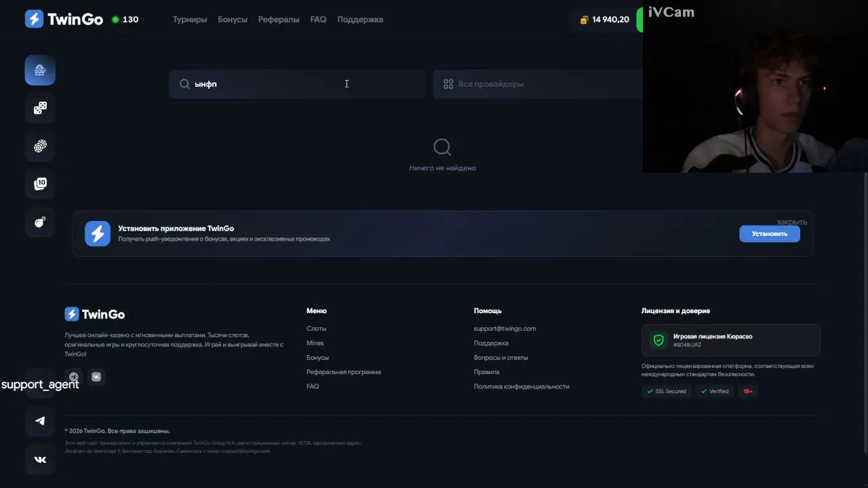This screenshot has width=868, height=488.
Task: Open the footer VK social icon
Action: (x=96, y=377)
